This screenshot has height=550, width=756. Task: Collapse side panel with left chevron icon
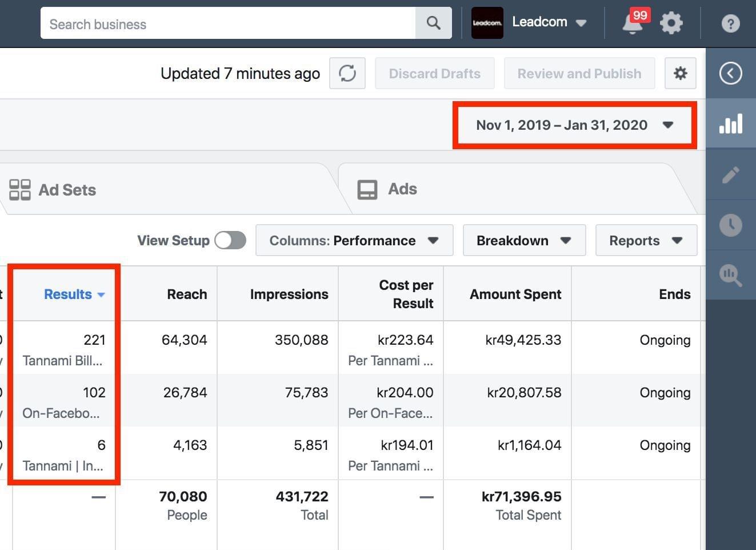(731, 73)
